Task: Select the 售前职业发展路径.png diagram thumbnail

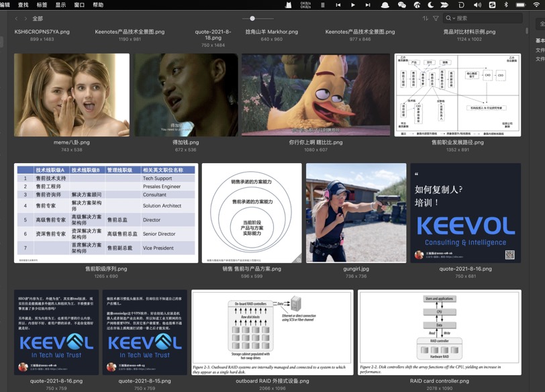Action: [458, 95]
